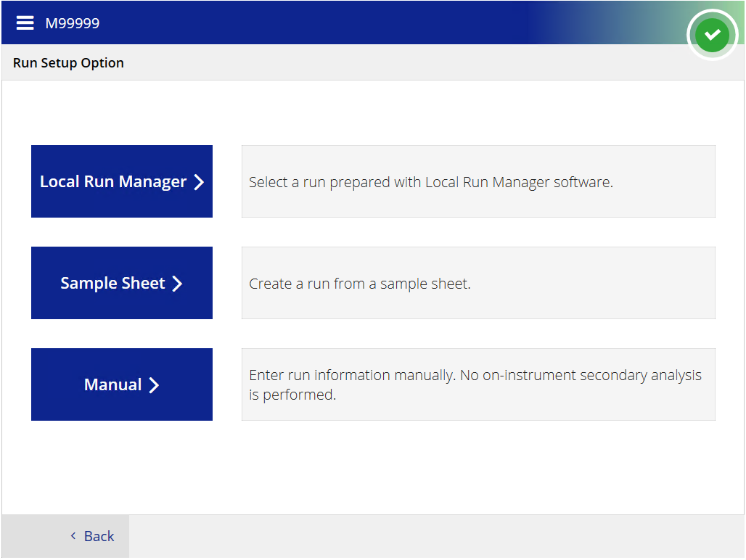Click the gray footer bar right of Back

click(x=435, y=537)
